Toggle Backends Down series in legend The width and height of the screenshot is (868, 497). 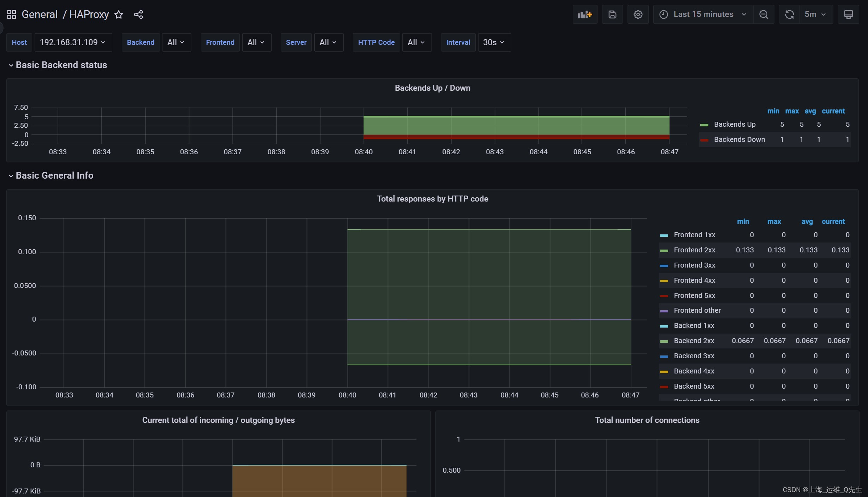(739, 139)
